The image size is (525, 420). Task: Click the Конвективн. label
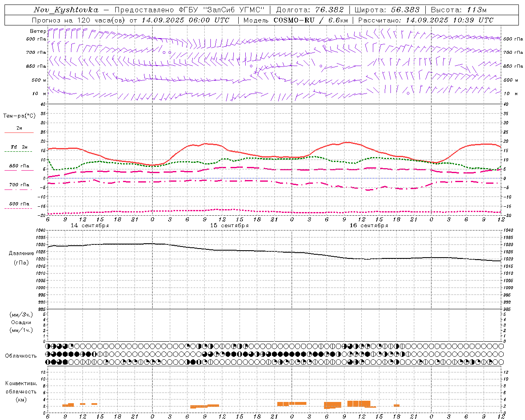click(x=21, y=383)
